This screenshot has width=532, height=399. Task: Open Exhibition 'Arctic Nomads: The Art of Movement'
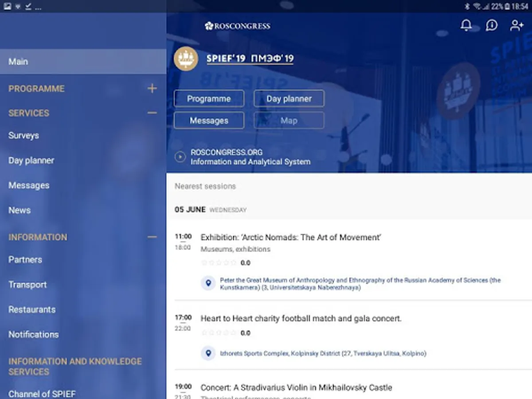tap(291, 238)
